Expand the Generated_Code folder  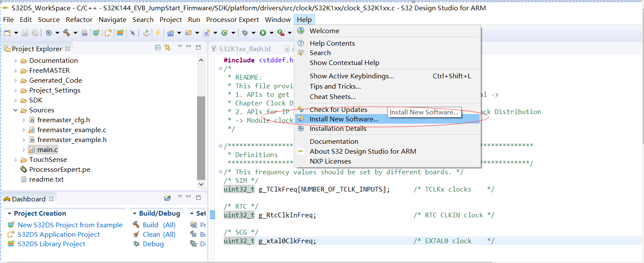[x=15, y=80]
